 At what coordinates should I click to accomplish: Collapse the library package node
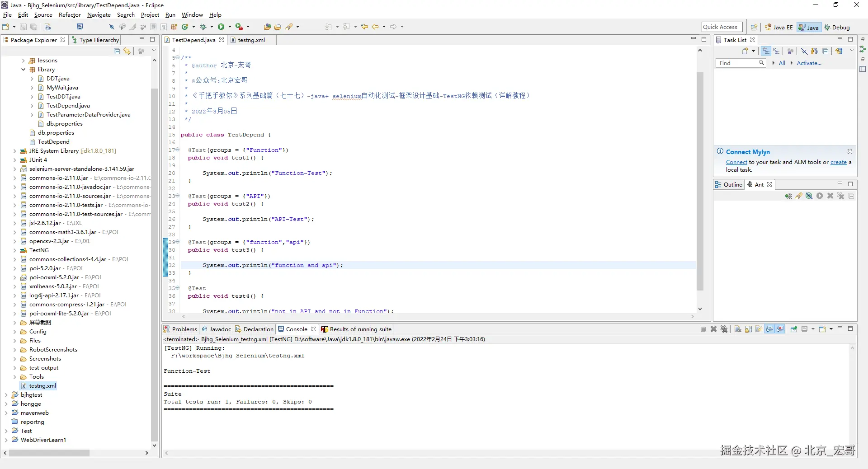click(x=24, y=70)
